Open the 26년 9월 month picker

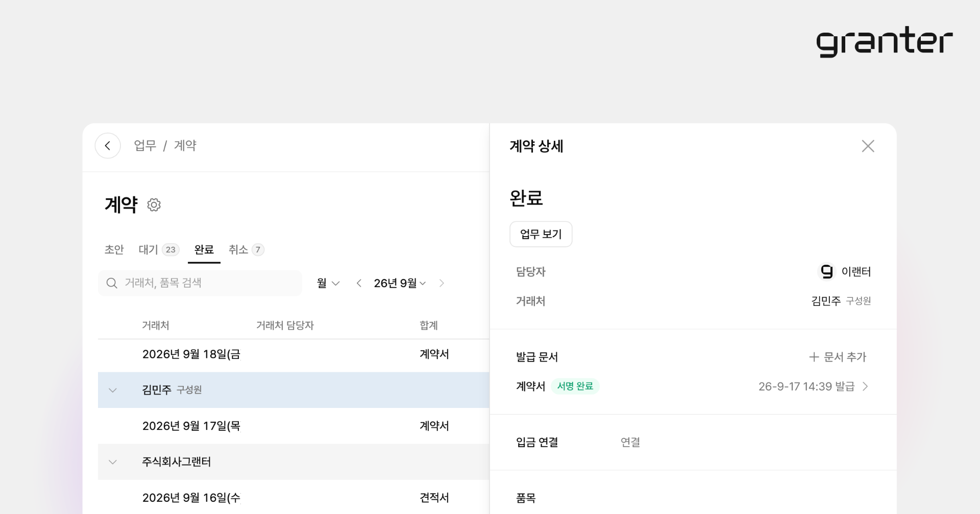click(400, 283)
